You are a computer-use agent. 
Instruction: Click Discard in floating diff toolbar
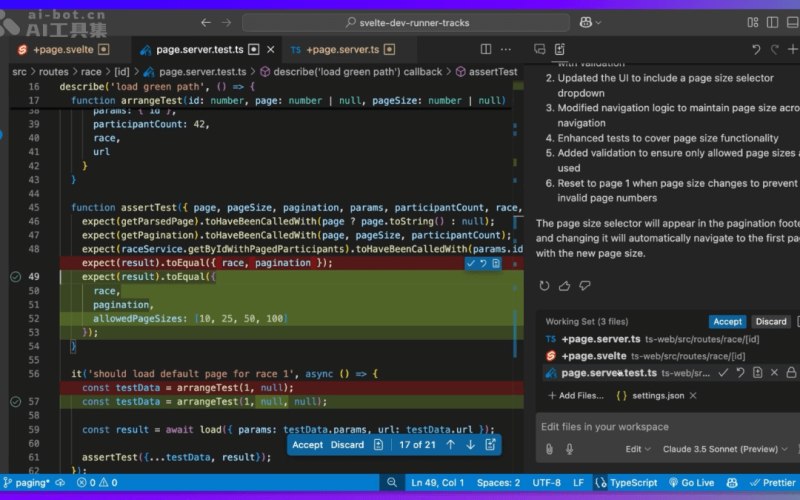(x=347, y=445)
